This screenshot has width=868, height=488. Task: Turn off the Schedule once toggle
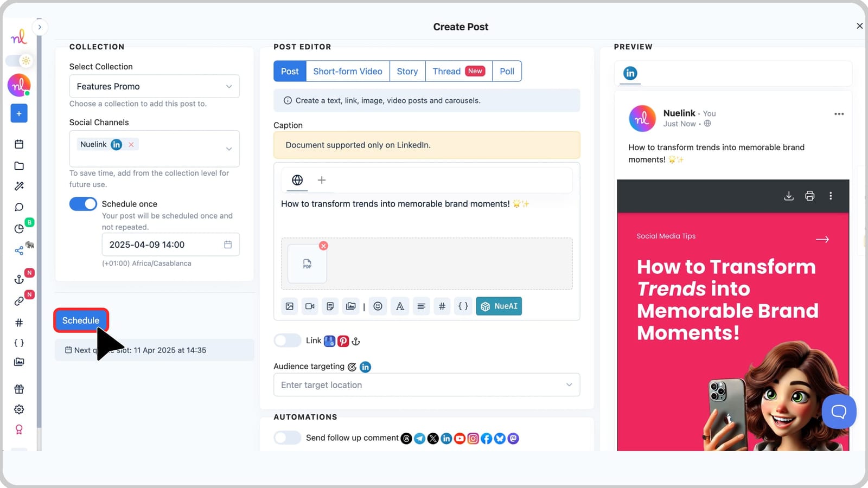83,204
